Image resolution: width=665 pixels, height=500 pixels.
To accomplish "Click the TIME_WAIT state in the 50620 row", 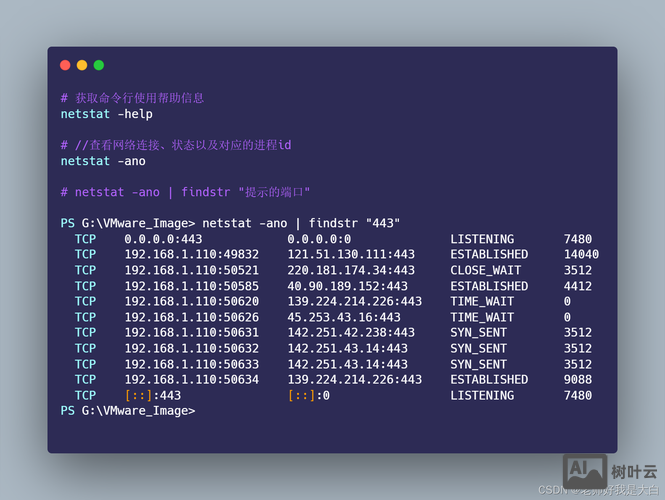I will click(x=482, y=302).
